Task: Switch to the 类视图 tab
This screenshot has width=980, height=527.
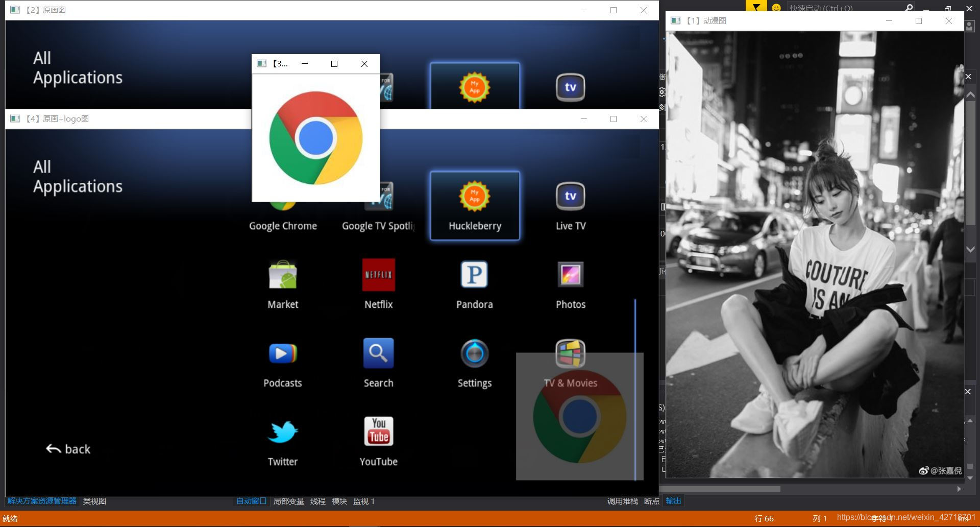Action: point(94,501)
